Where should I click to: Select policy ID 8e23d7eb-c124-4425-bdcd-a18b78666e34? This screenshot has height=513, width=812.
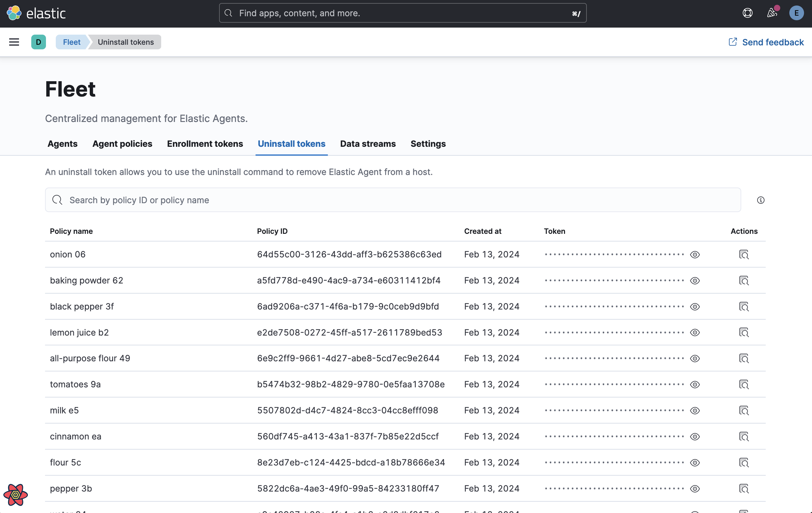[351, 462]
